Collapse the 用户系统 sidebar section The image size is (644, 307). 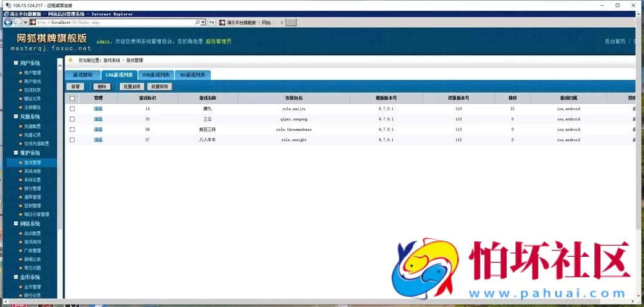(x=17, y=63)
